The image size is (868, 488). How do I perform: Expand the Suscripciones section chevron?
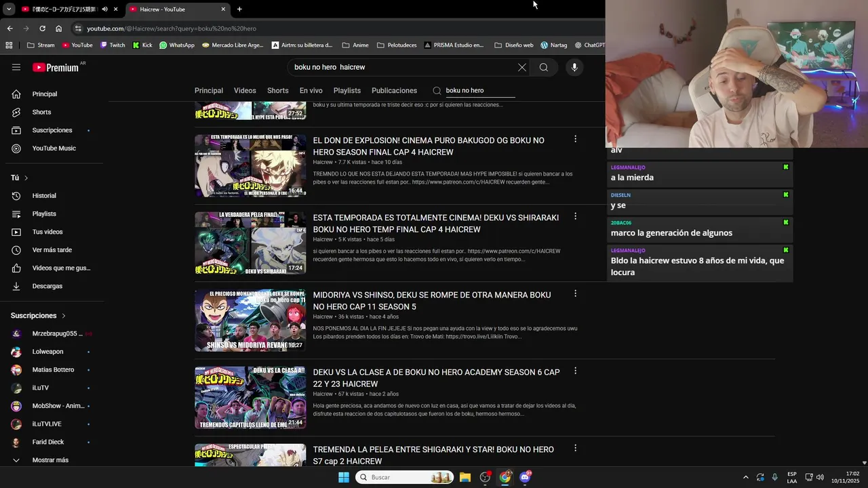pos(64,316)
